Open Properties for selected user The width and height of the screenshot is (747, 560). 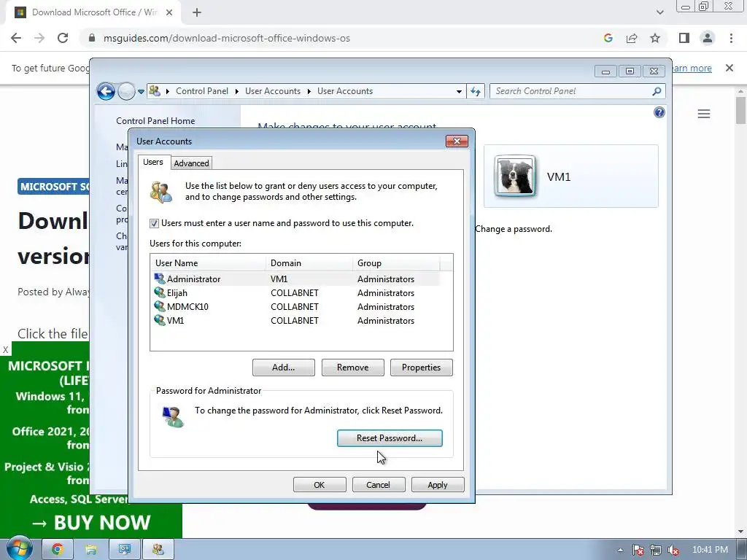[421, 367]
